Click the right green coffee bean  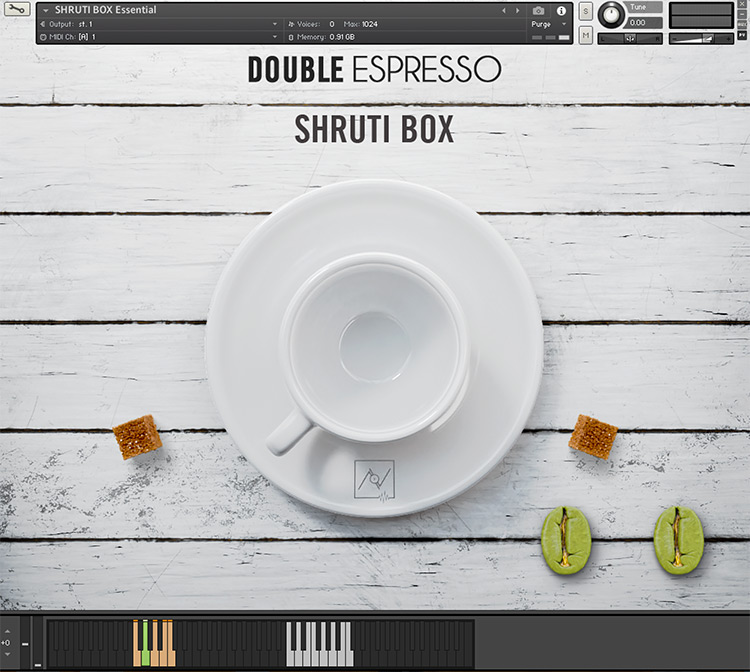point(679,540)
